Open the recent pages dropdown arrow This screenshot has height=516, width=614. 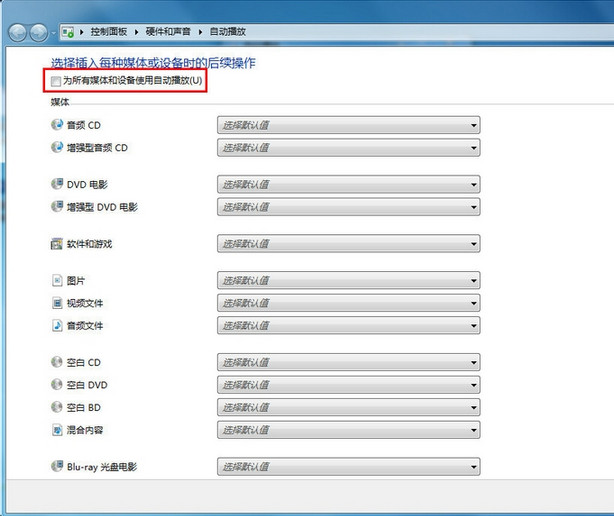tap(54, 33)
